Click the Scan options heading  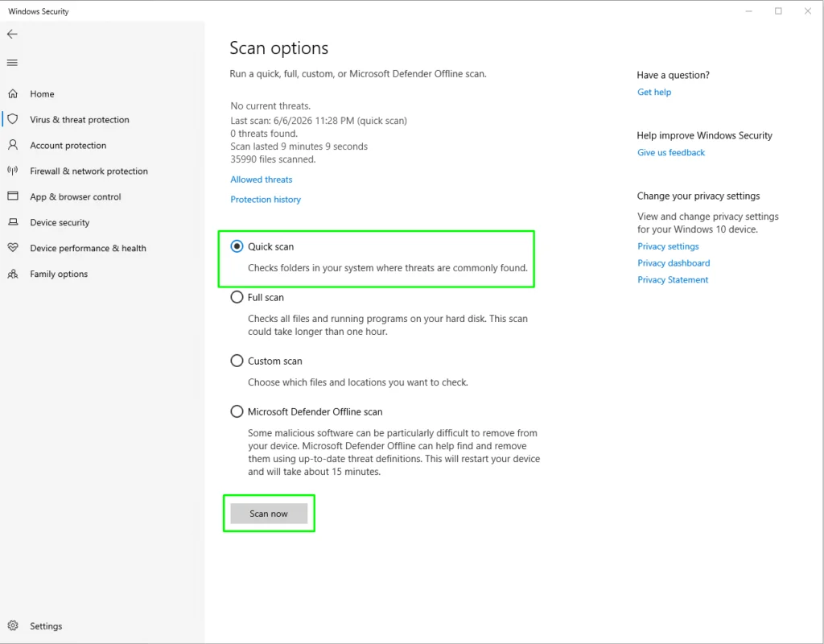coord(279,47)
